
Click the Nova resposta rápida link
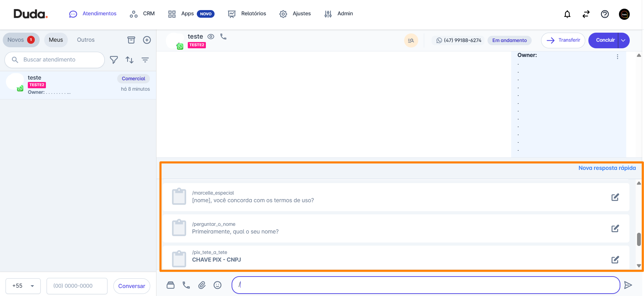click(x=607, y=168)
